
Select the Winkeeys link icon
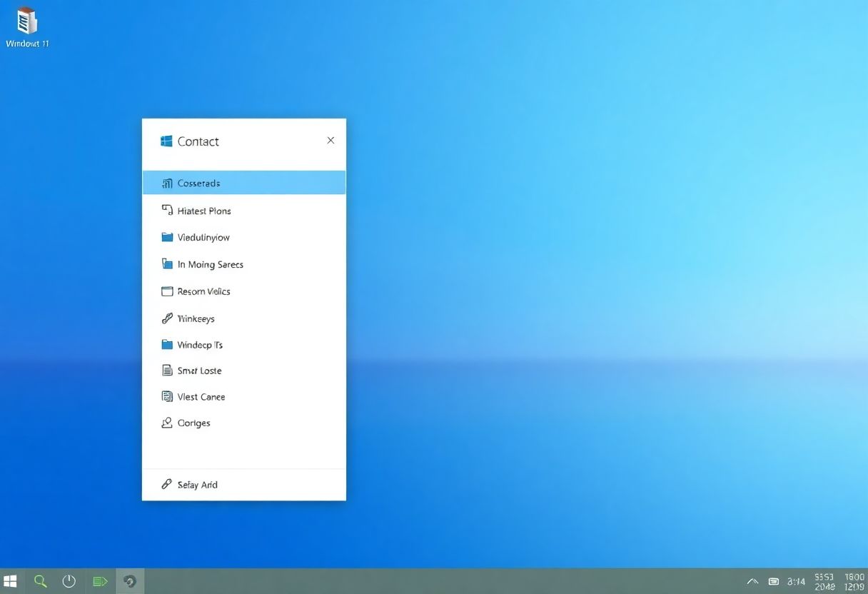168,318
